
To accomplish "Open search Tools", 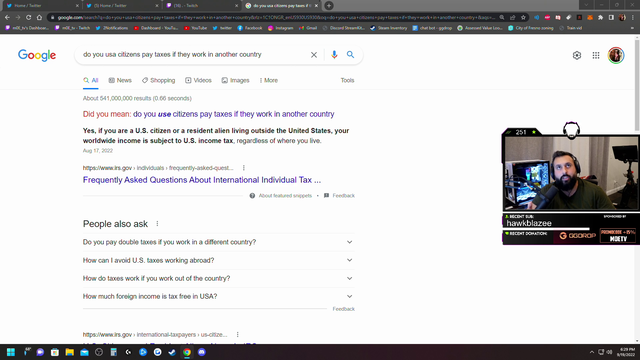I will (347, 80).
